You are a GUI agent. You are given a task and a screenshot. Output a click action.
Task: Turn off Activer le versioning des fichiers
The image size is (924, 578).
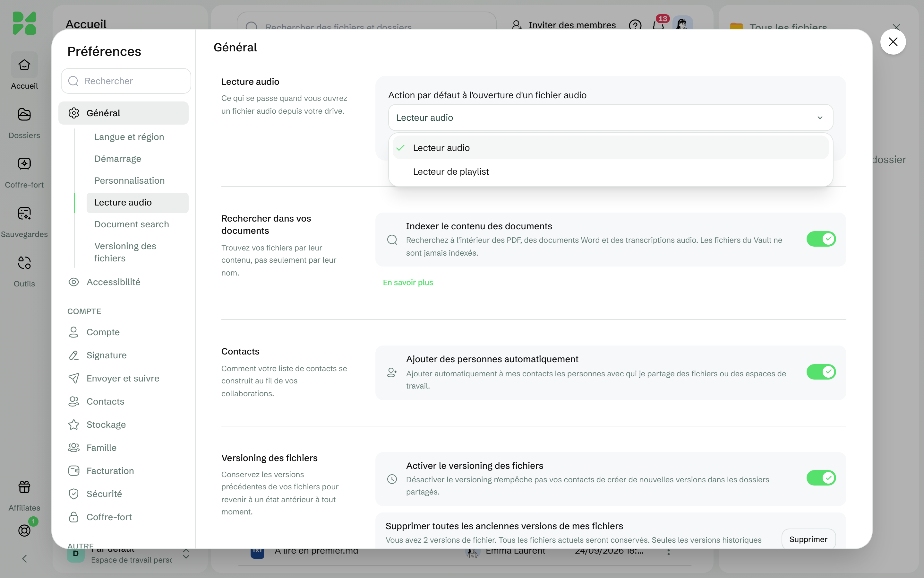click(821, 478)
